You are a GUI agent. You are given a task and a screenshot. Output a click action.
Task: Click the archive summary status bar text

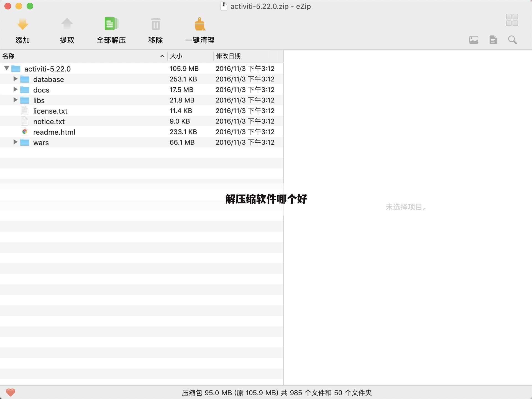(x=277, y=393)
